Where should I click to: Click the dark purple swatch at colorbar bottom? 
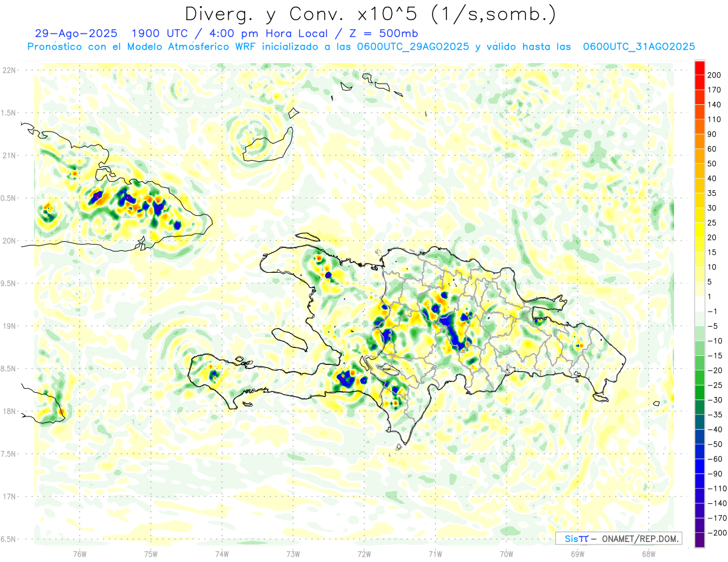click(x=700, y=540)
